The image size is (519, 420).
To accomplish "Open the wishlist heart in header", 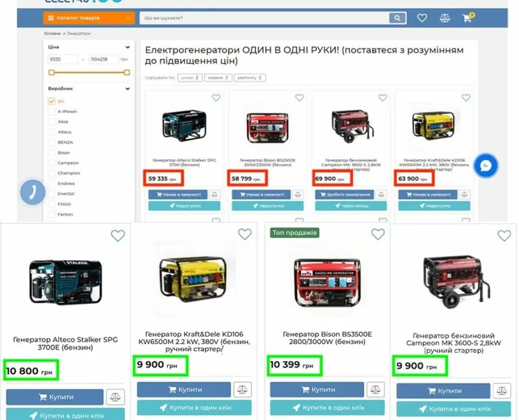I will tap(422, 18).
